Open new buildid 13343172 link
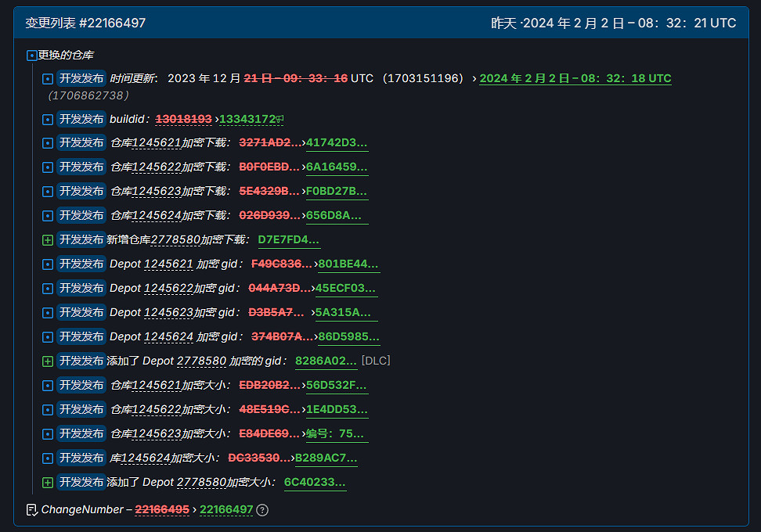 [x=247, y=120]
